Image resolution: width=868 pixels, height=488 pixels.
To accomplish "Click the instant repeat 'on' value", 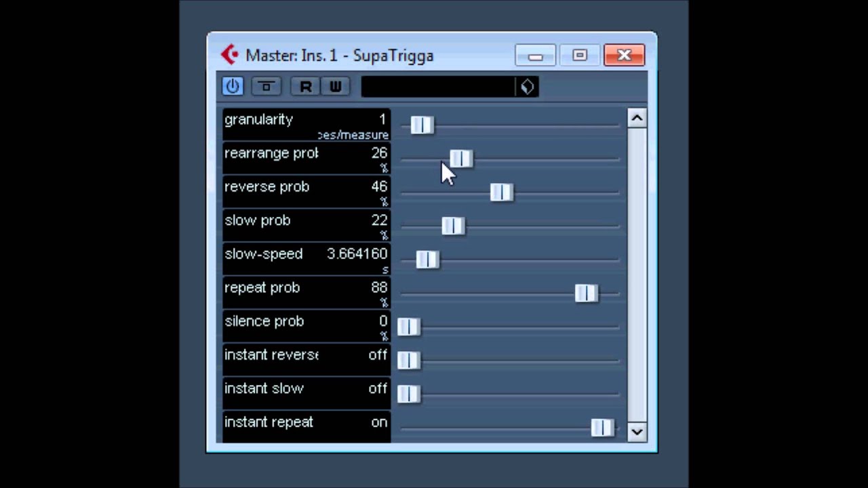I will click(x=379, y=422).
